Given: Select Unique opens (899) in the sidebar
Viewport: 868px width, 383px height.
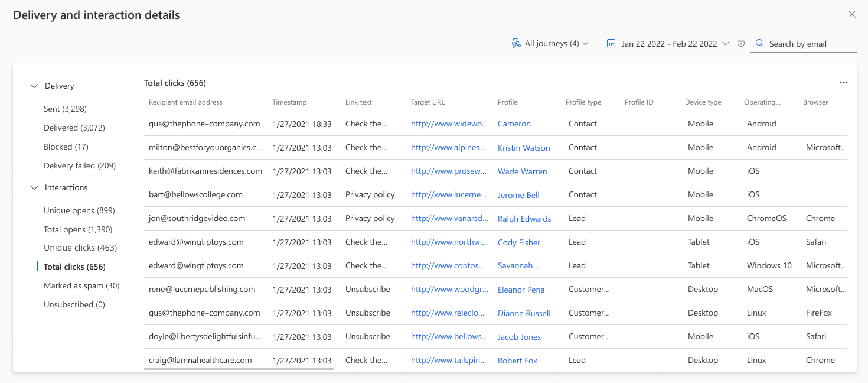Looking at the screenshot, I should click(x=79, y=210).
